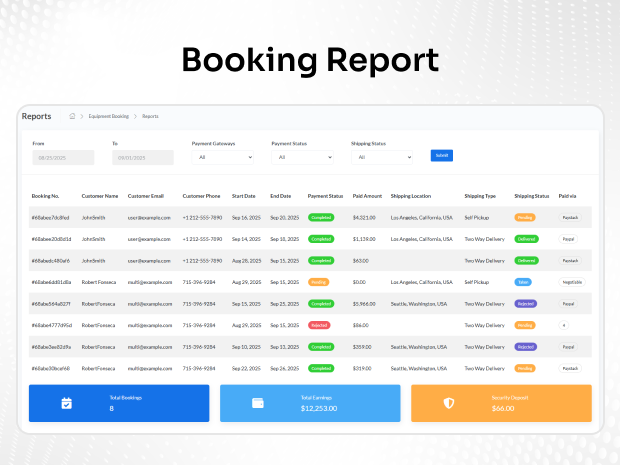Screen dimensions: 620x465
Task: Select the $359.00 paid amount cell
Action: point(362,347)
